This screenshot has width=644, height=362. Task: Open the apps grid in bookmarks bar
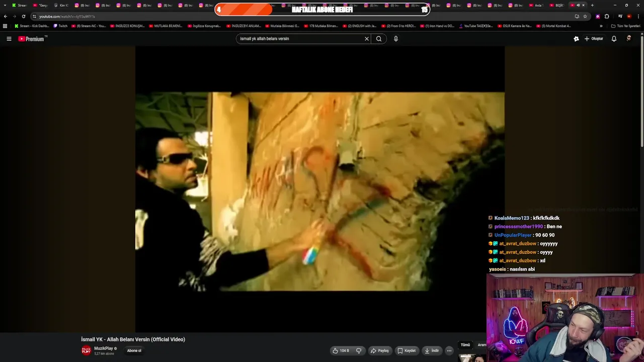(x=5, y=26)
